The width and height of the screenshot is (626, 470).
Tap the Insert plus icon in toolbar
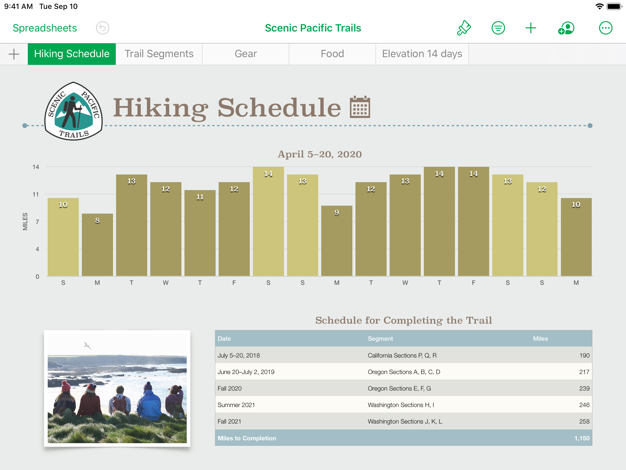click(531, 28)
